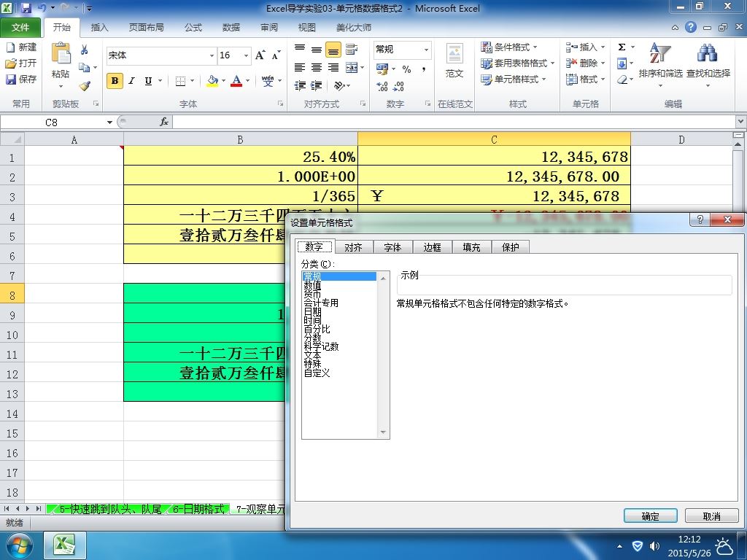The width and height of the screenshot is (747, 560).
Task: Toggle Italic formatting
Action: (x=131, y=81)
